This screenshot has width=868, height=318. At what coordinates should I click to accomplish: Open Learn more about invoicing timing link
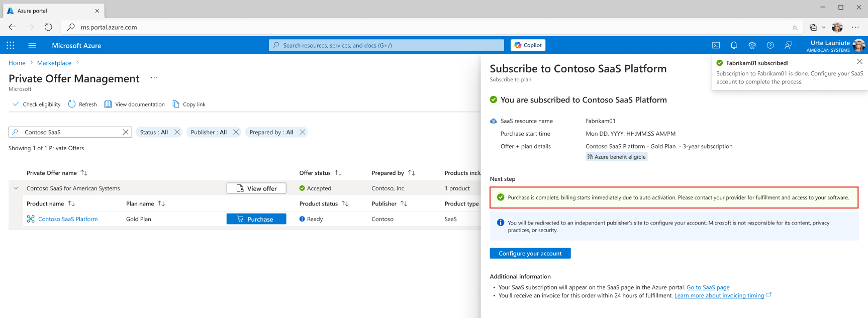pos(719,295)
